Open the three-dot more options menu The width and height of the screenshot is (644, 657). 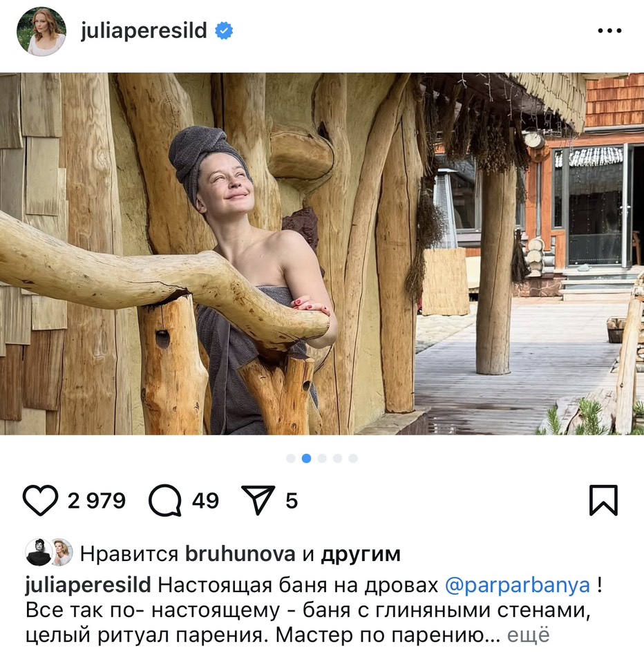[x=609, y=30]
